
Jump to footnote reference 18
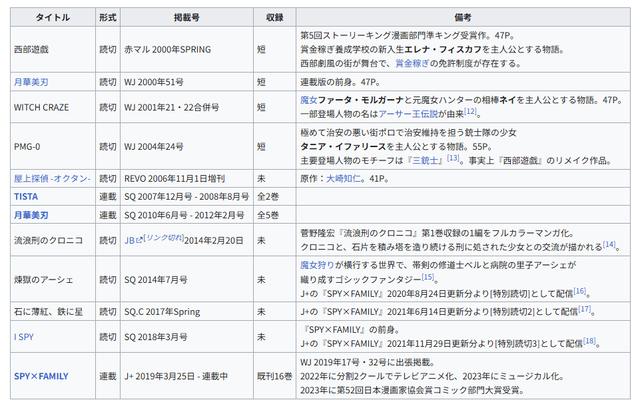point(590,341)
